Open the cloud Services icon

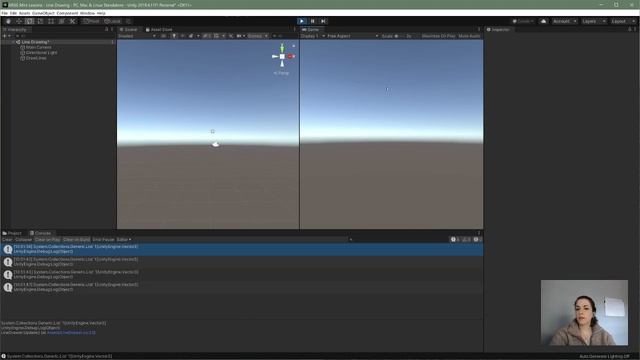tap(543, 21)
